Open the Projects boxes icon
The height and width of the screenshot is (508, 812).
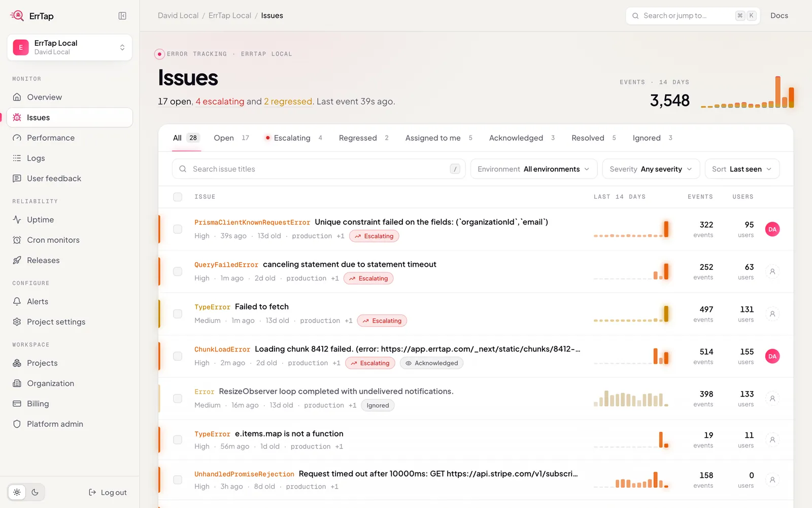coord(17,363)
